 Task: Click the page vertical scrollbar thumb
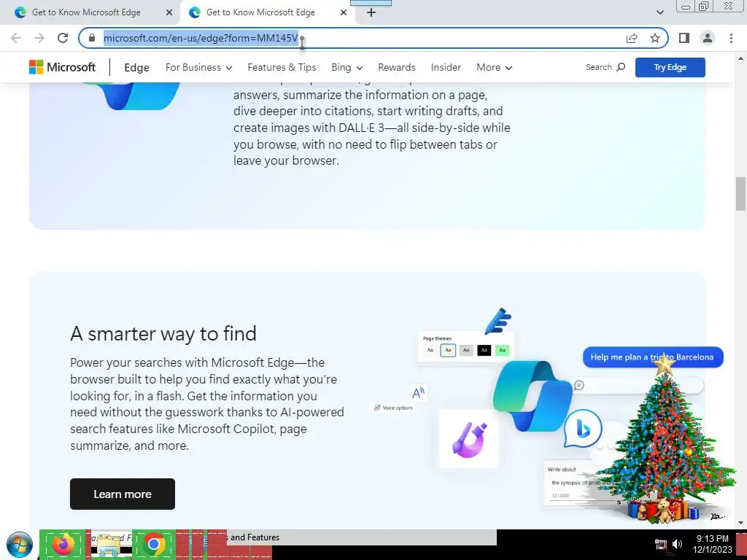pos(740,193)
